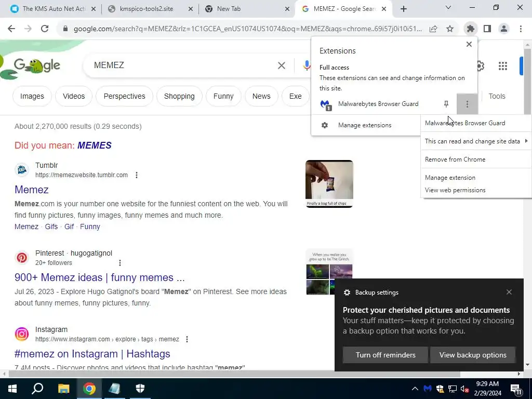Click the bag of chips thumbnail
Image resolution: width=532 pixels, height=399 pixels.
329,184
